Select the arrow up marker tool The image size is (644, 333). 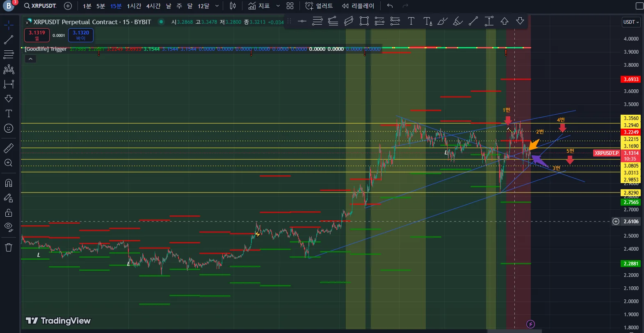click(505, 21)
